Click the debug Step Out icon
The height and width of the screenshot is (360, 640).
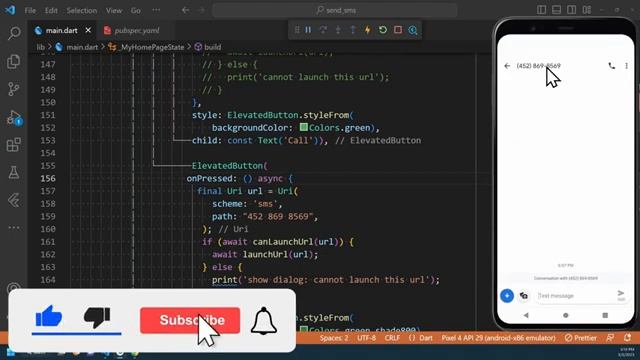click(x=353, y=30)
